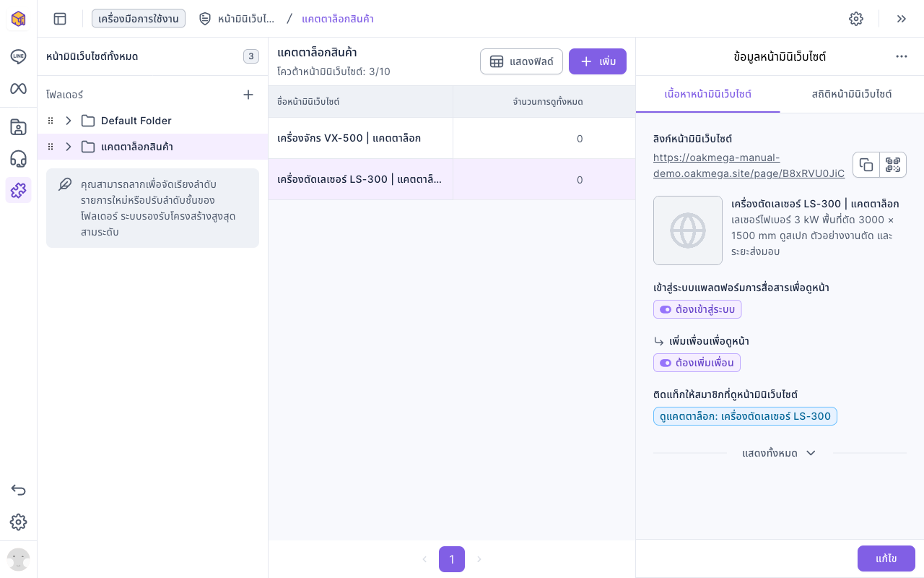Toggle the sidebar layout panel icon

[x=60, y=19]
